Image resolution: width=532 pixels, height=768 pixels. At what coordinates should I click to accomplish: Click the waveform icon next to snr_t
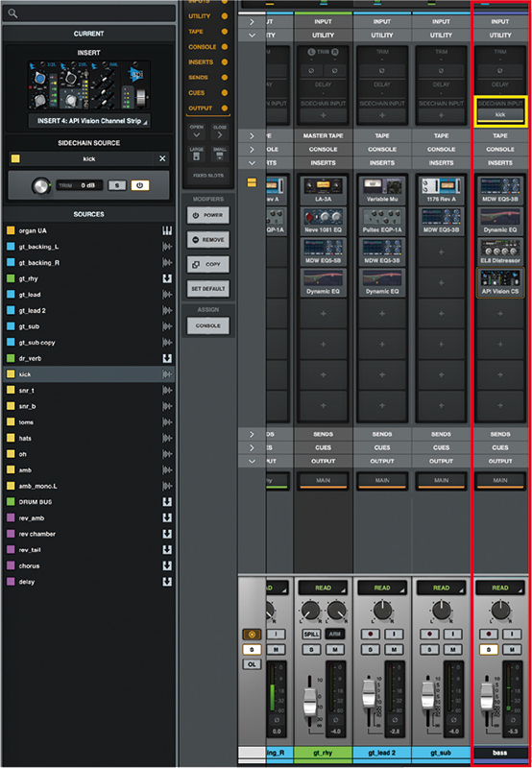coord(167,391)
